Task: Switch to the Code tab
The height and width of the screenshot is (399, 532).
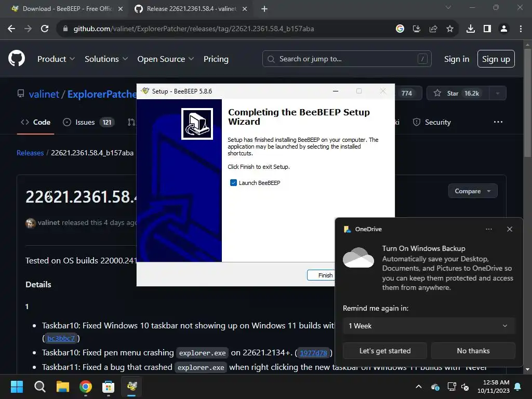Action: (x=36, y=122)
